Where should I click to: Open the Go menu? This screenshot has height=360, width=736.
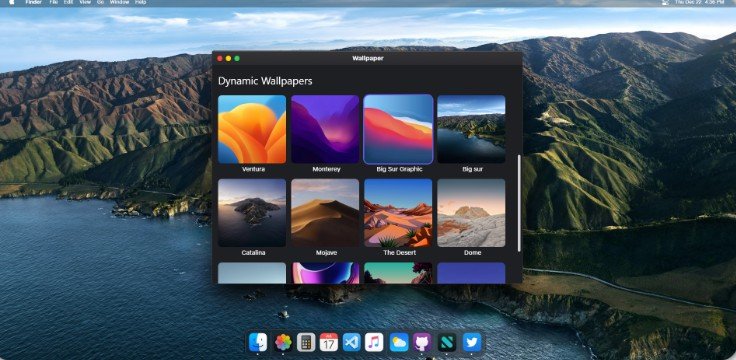coord(100,2)
